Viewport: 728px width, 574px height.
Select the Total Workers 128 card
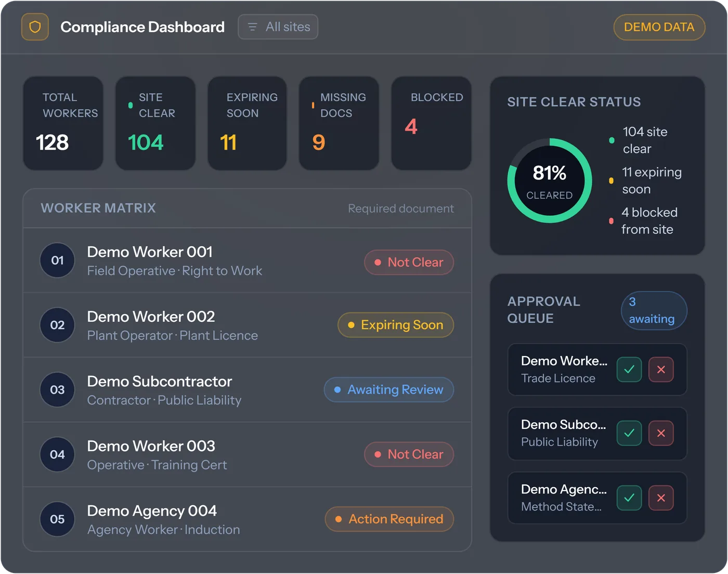pos(63,123)
